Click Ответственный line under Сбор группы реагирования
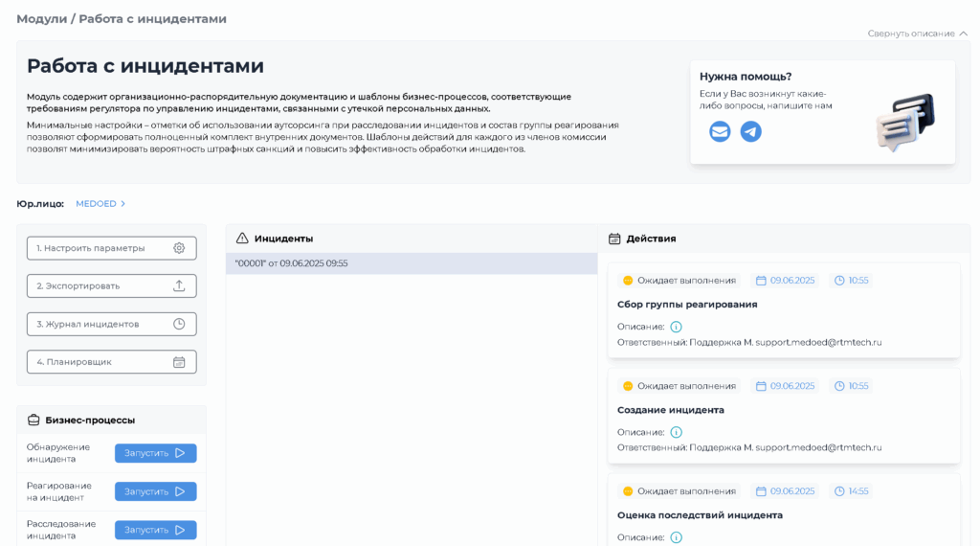 pyautogui.click(x=749, y=342)
